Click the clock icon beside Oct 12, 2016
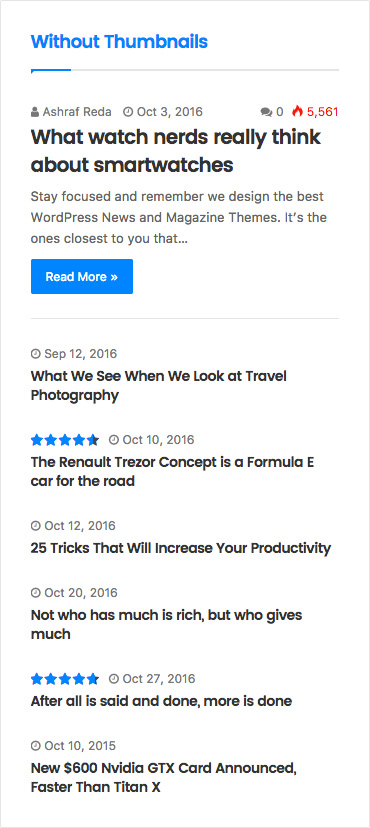Image resolution: width=370 pixels, height=828 pixels. click(x=36, y=526)
